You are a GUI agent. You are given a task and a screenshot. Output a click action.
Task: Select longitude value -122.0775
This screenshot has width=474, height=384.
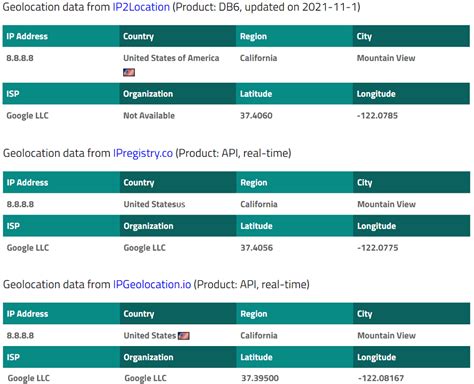(x=377, y=248)
